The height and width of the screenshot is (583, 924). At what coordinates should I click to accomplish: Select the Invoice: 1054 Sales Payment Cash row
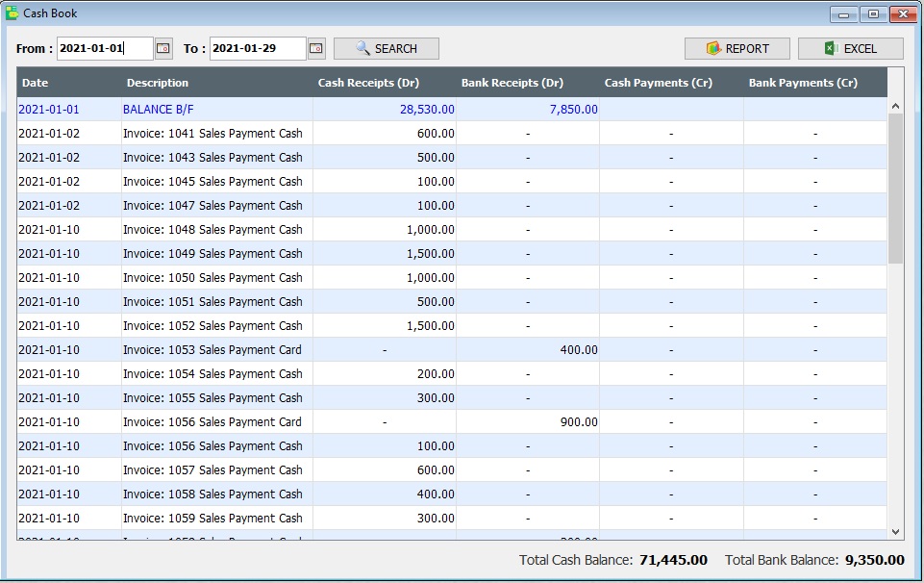coord(452,374)
